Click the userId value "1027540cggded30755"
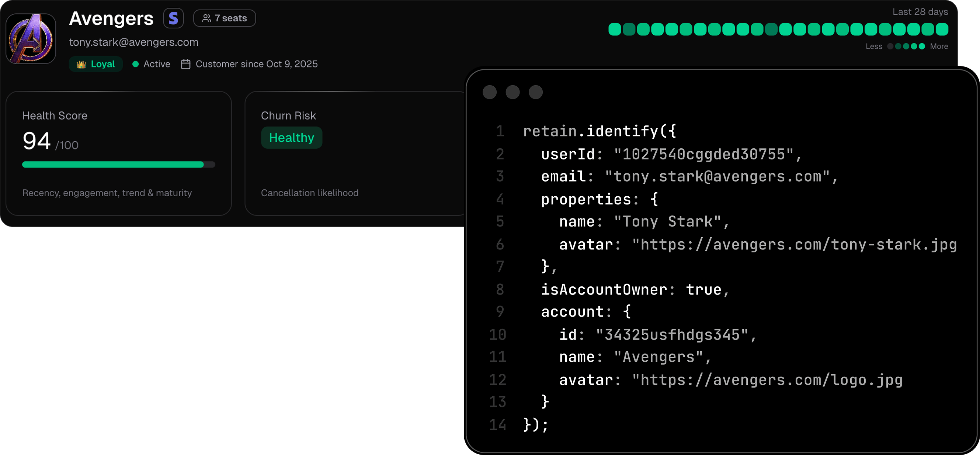Image resolution: width=980 pixels, height=455 pixels. (x=704, y=154)
